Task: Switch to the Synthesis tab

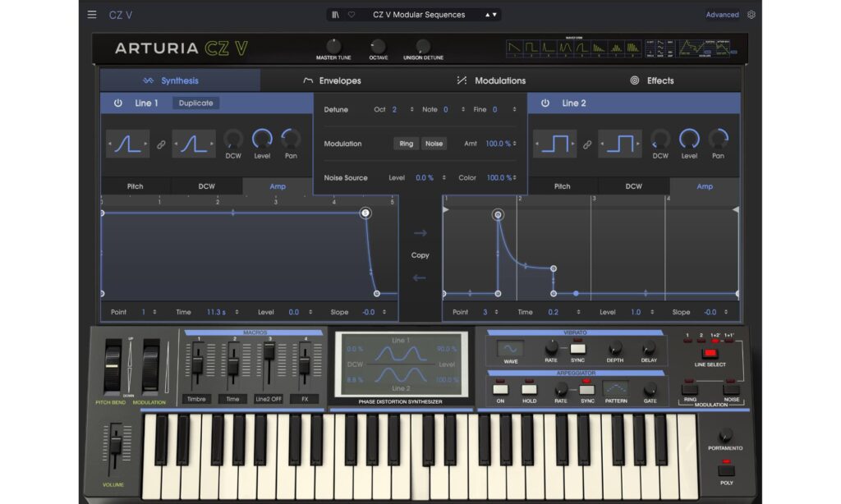Action: (x=180, y=80)
